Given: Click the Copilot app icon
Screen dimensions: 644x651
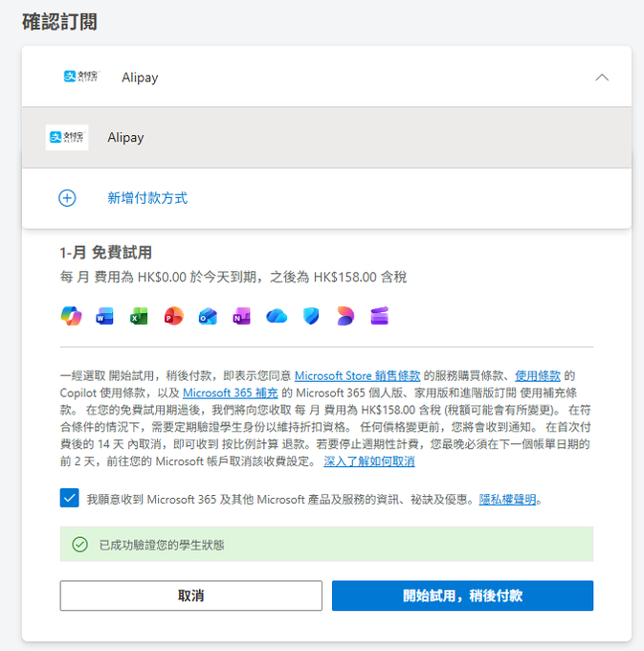Looking at the screenshot, I should pos(71,316).
